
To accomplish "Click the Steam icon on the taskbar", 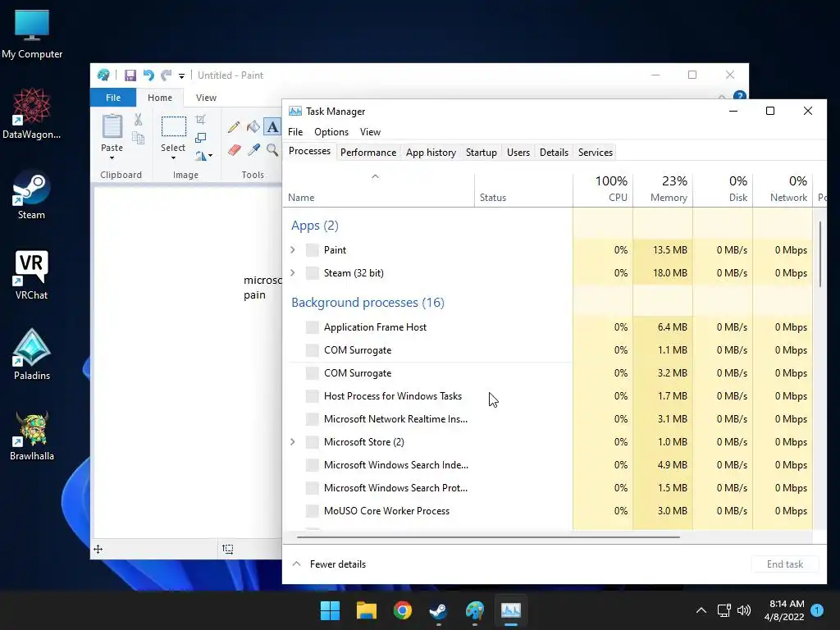I will (x=439, y=610).
